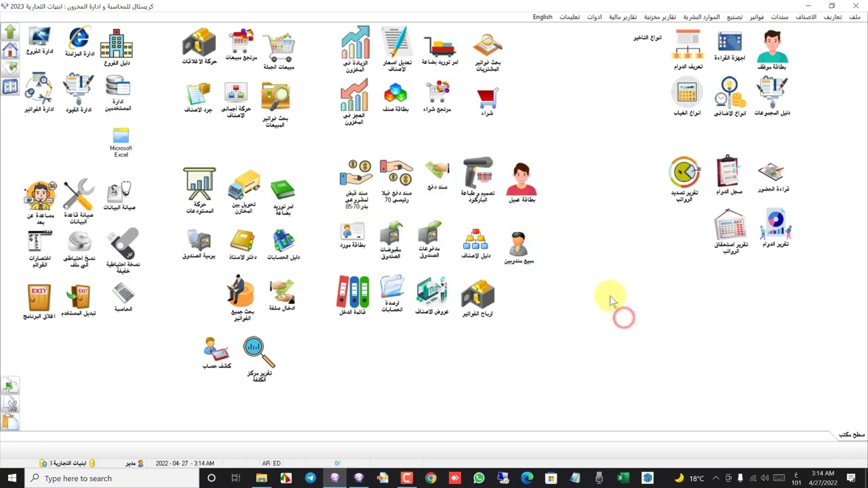Click the home sidebar button
Image resolution: width=868 pixels, height=488 pixels.
point(10,50)
